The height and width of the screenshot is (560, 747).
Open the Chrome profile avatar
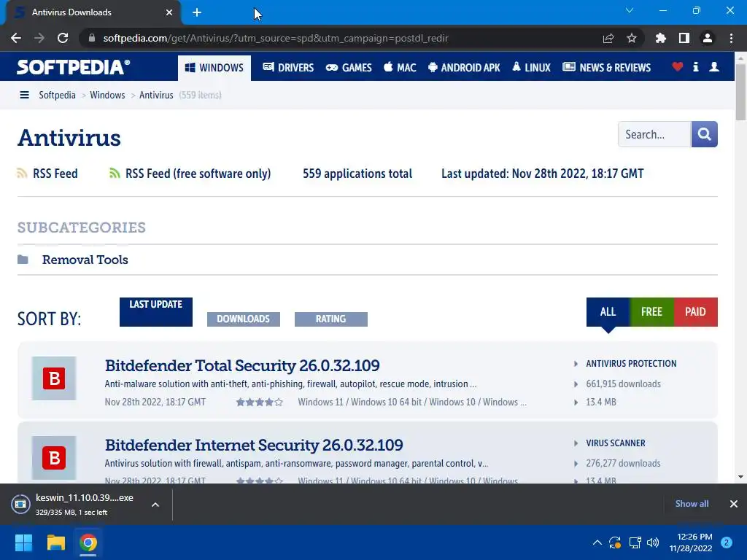[x=708, y=38]
